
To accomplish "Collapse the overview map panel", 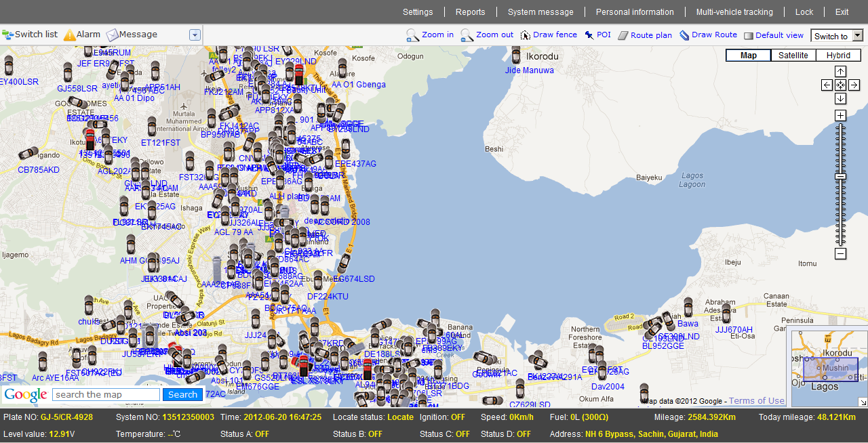I will coord(863,401).
